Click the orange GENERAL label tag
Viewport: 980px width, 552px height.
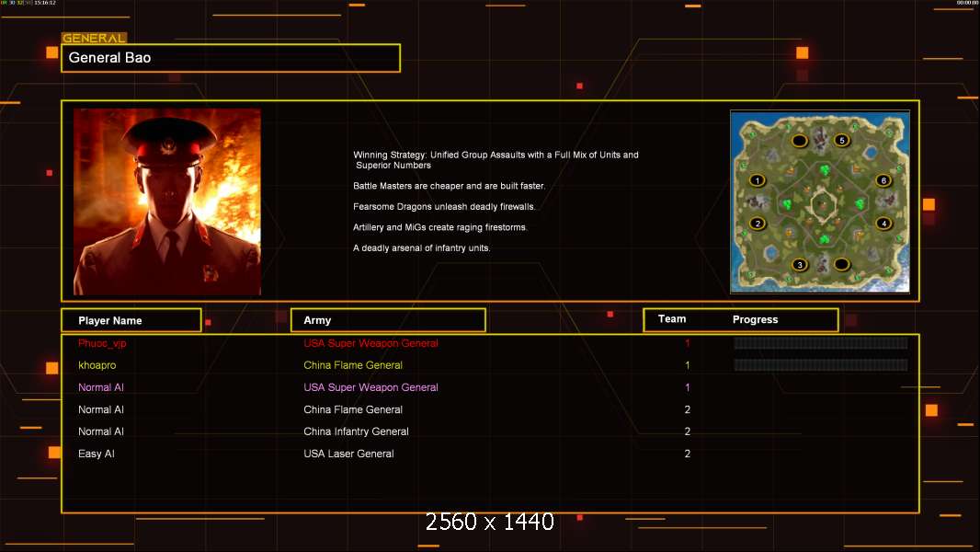pyautogui.click(x=94, y=38)
